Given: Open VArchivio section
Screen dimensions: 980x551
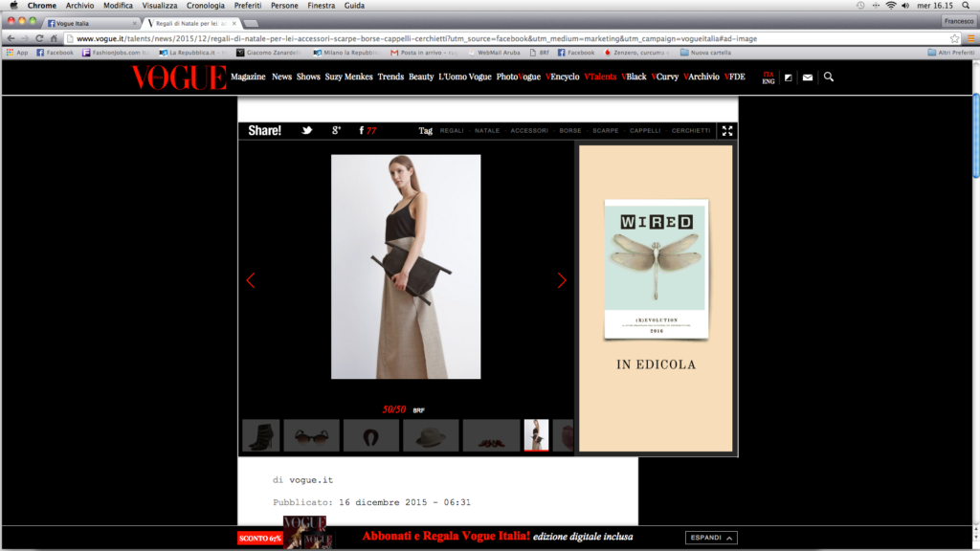Looking at the screenshot, I should point(702,77).
